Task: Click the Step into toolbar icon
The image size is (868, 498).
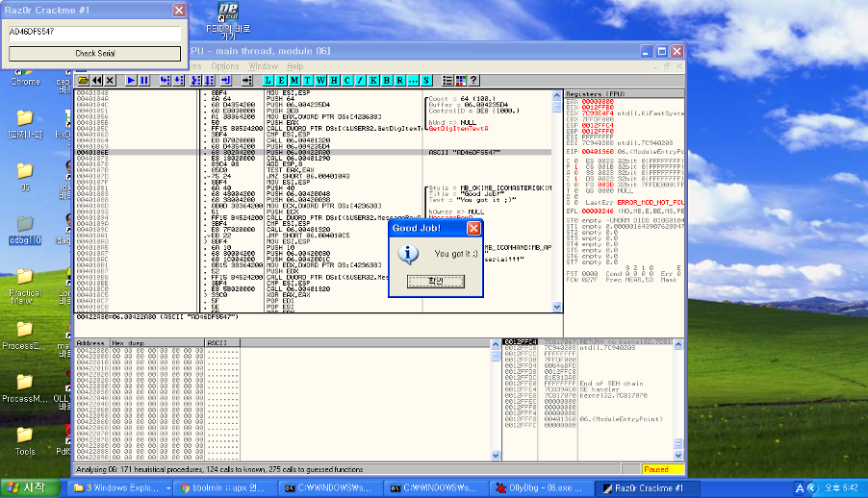Action: 165,81
